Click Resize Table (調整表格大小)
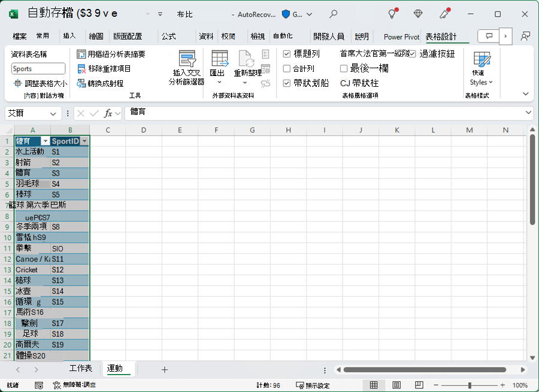539x392 pixels. [x=40, y=83]
